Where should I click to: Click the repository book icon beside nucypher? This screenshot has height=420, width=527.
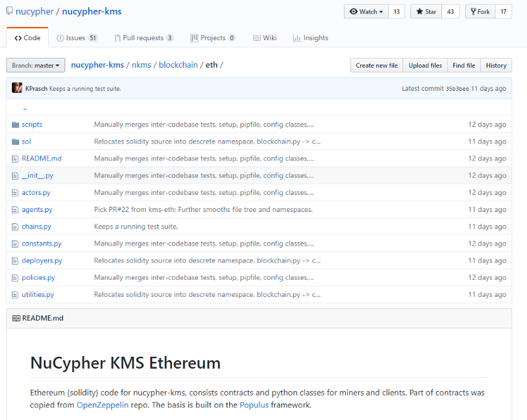[9, 11]
